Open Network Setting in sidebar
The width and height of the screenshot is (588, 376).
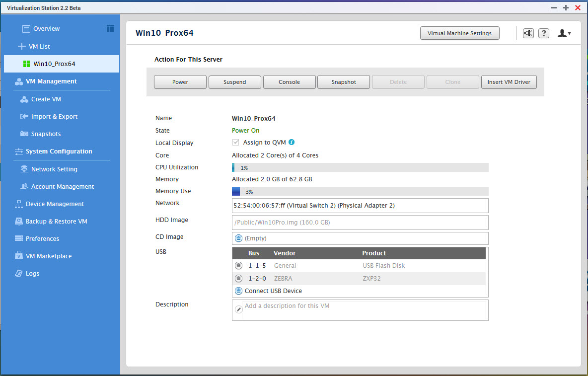pyautogui.click(x=54, y=169)
